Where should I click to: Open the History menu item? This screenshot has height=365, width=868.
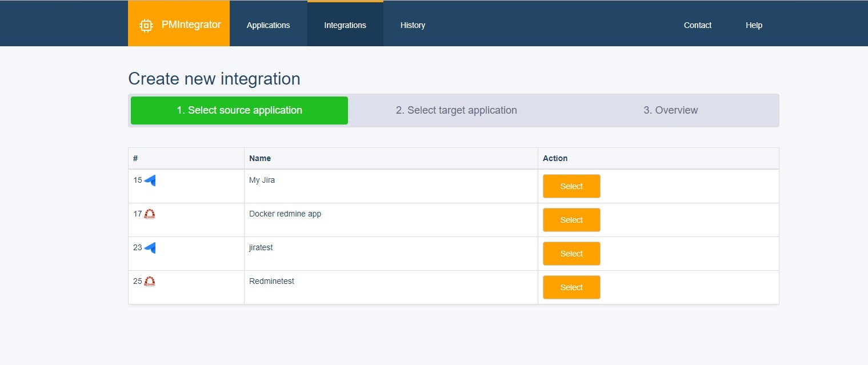pyautogui.click(x=413, y=25)
